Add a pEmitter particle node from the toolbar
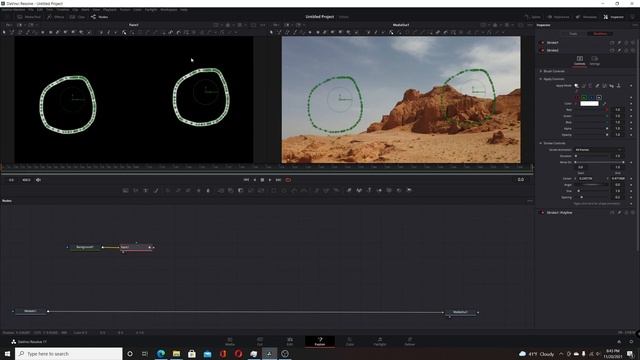Viewport: 640px width, 360px height. click(316, 190)
